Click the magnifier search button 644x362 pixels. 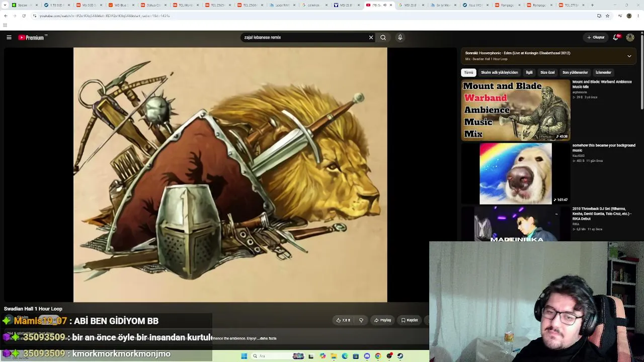(x=383, y=37)
